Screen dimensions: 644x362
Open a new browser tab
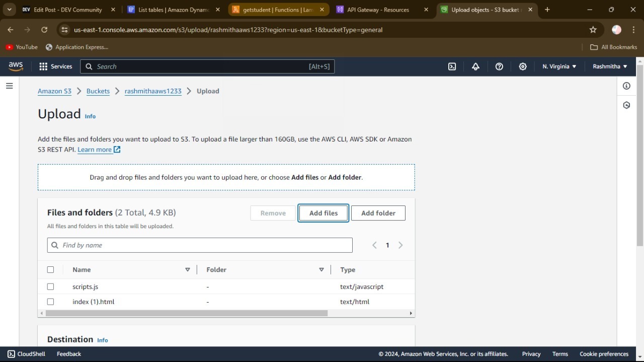547,10
